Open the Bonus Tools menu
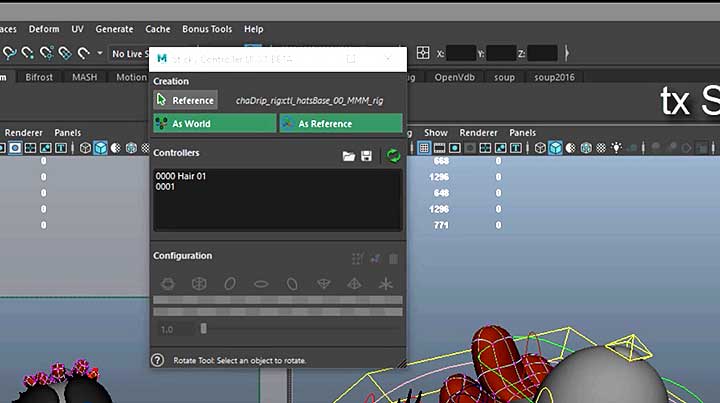The height and width of the screenshot is (403, 720). tap(206, 29)
